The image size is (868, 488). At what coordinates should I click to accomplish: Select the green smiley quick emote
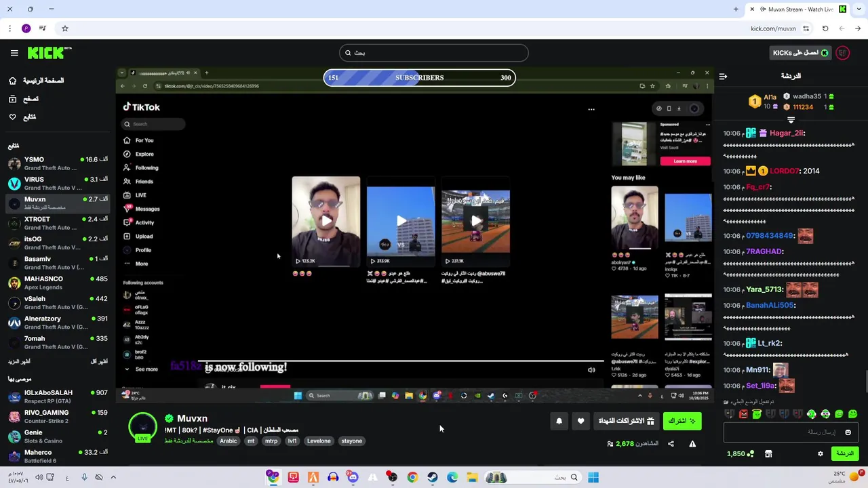coord(852,413)
